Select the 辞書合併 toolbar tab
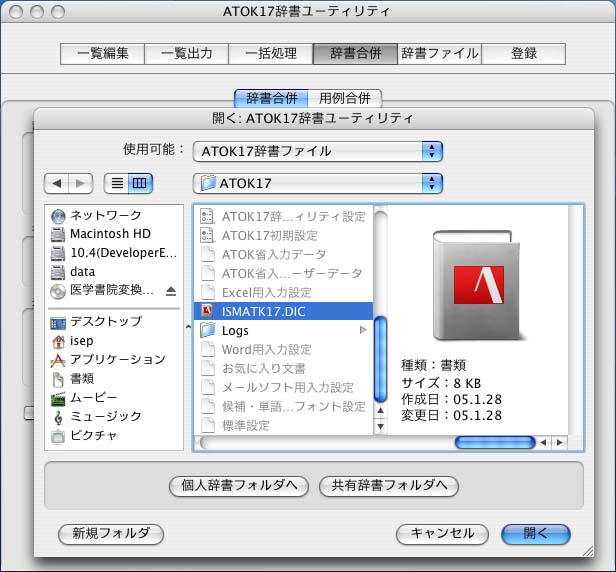The image size is (616, 572). click(x=355, y=54)
